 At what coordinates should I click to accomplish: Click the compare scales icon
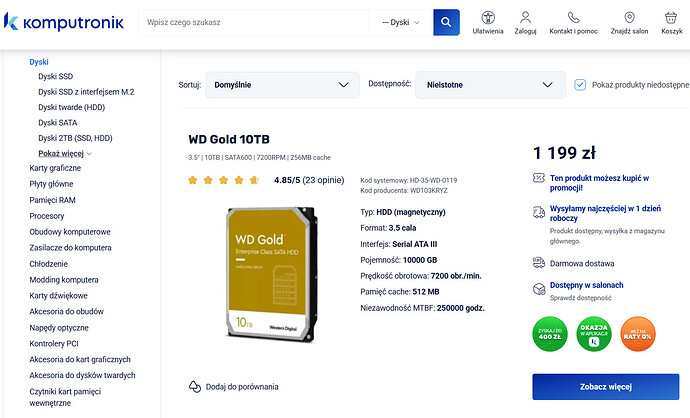(x=195, y=386)
